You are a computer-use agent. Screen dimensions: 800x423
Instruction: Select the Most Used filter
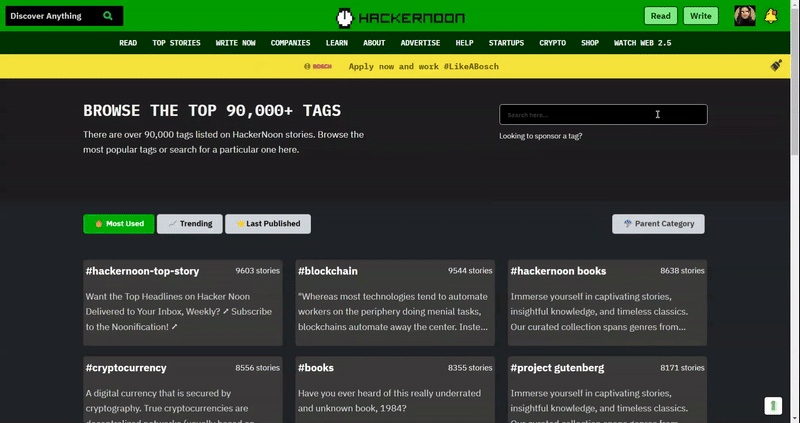[118, 223]
